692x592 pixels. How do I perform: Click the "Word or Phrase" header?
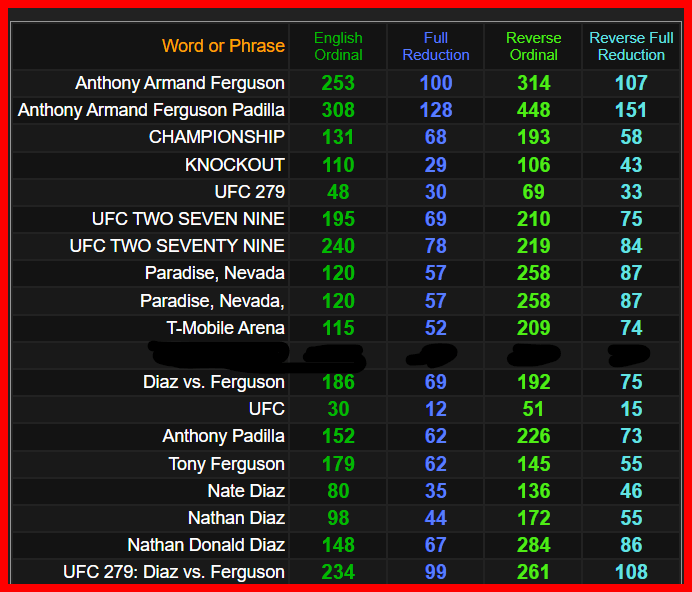click(223, 46)
